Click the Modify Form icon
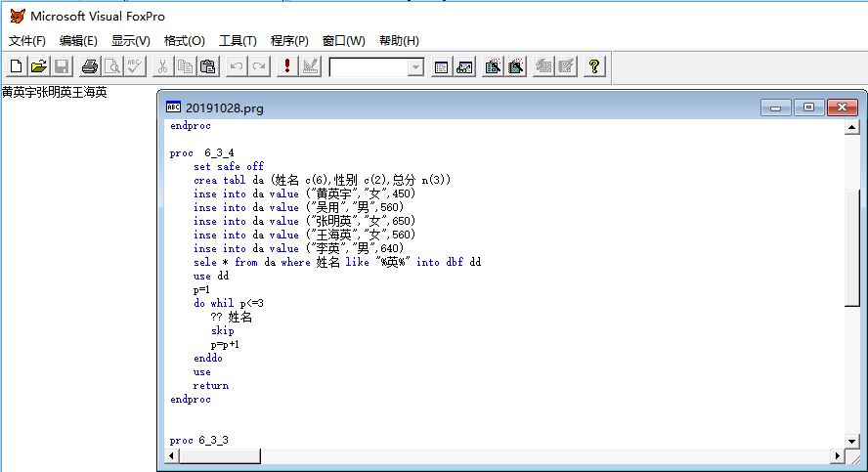The width and height of the screenshot is (868, 472). (310, 66)
